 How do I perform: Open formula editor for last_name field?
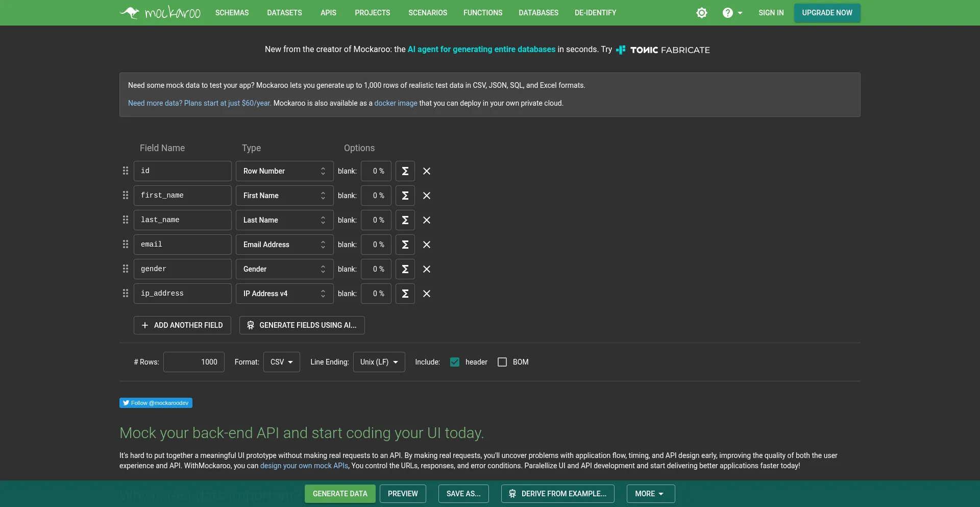405,220
